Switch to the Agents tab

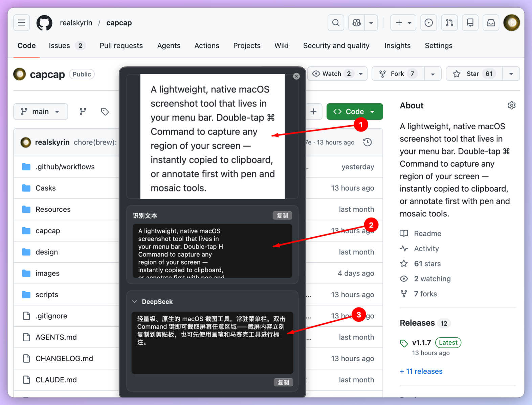pos(169,46)
